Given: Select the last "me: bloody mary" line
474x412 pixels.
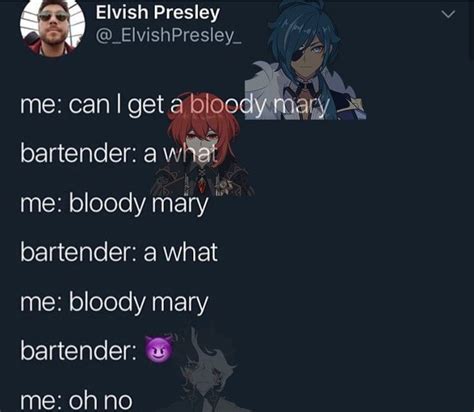Looking at the screenshot, I should [114, 303].
